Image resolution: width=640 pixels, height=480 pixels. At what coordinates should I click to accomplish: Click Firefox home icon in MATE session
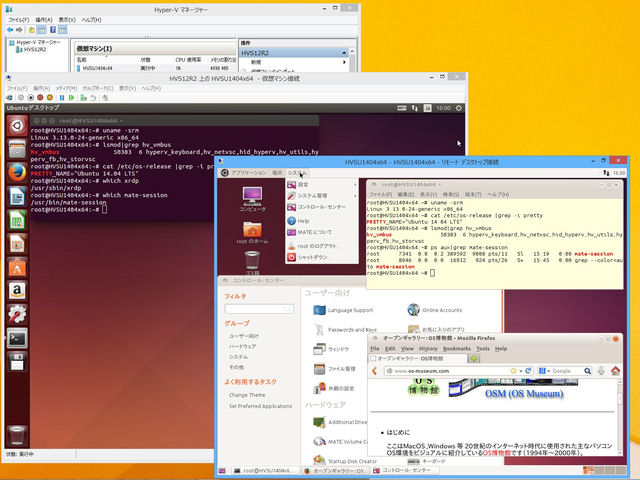pos(615,371)
